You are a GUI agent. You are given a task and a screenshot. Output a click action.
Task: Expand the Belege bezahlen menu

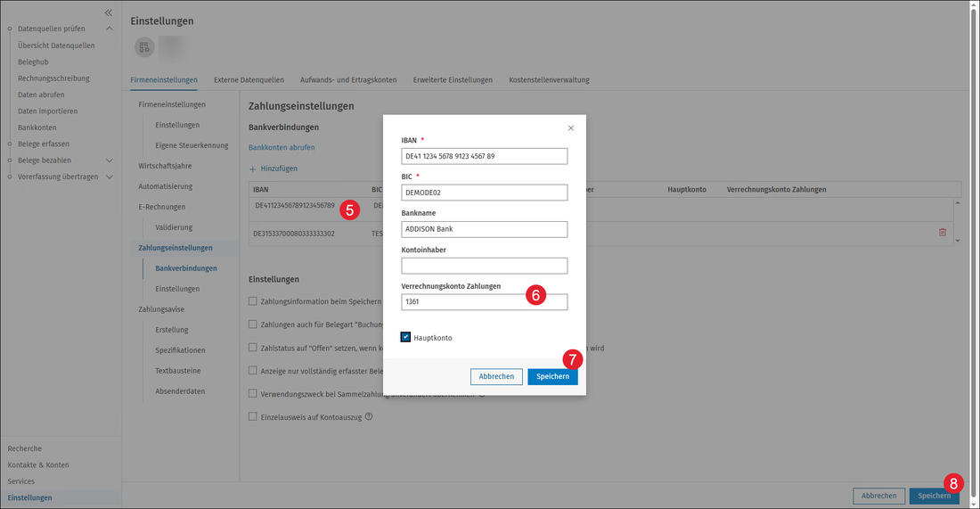tap(109, 160)
